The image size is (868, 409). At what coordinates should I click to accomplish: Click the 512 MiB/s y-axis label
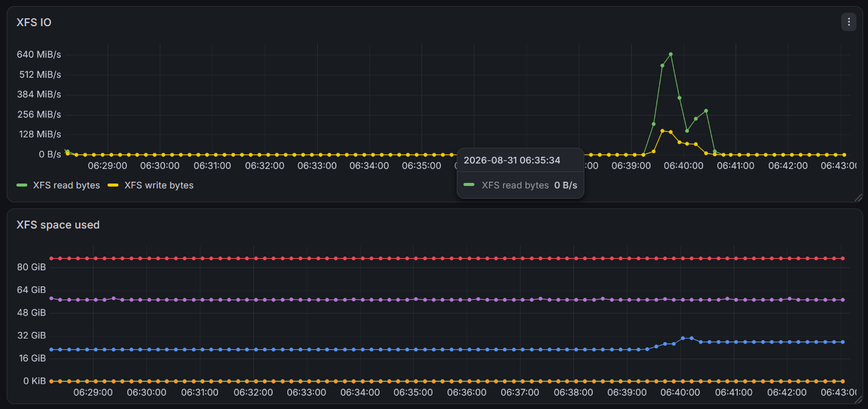[x=39, y=75]
